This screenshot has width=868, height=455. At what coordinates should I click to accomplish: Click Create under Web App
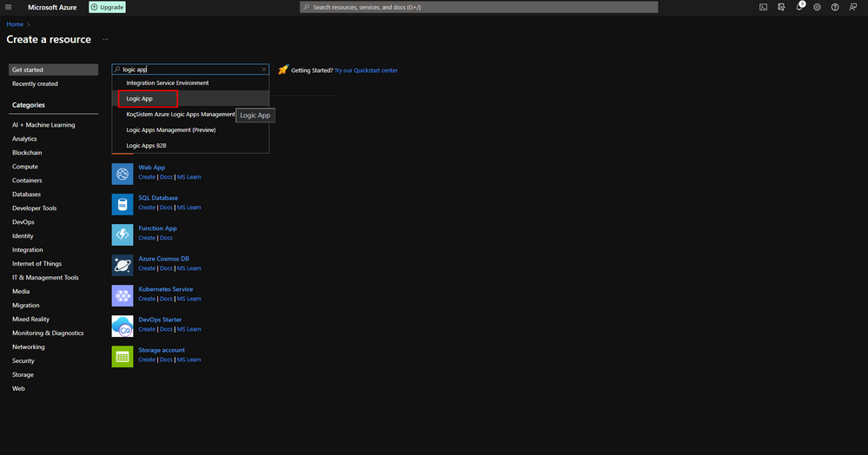[147, 177]
